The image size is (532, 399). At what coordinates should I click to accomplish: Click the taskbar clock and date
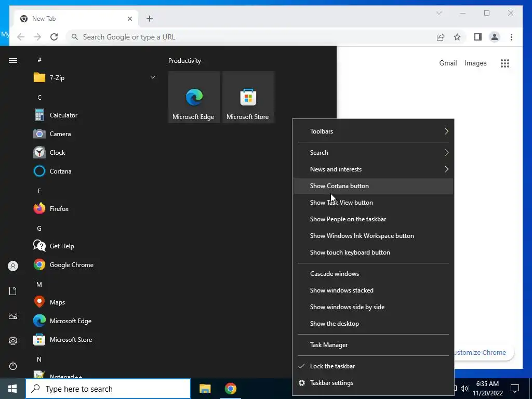pos(487,389)
